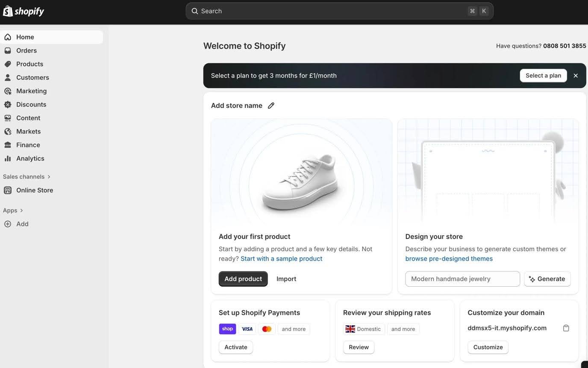Open Analytics bar chart icon
This screenshot has width=588, height=368.
tap(8, 158)
